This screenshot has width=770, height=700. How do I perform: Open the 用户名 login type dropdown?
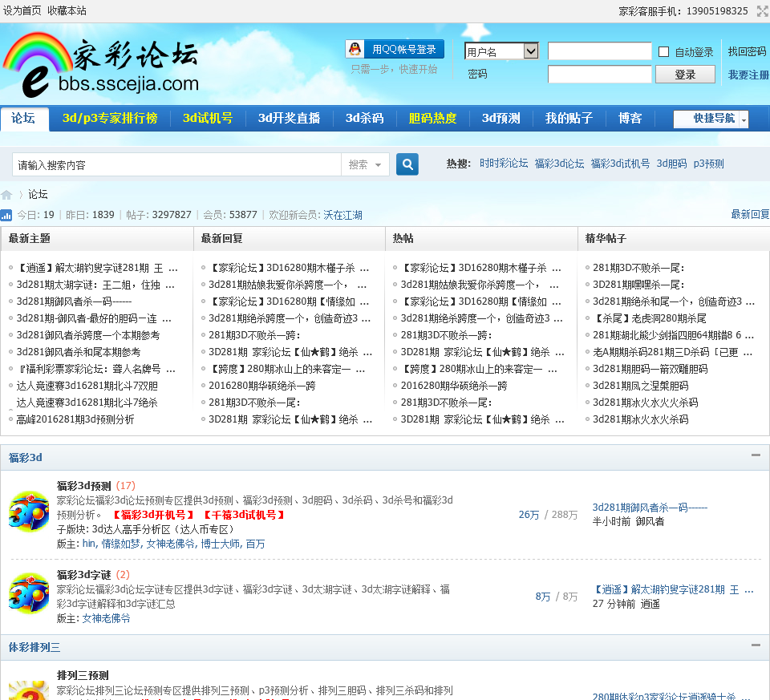pyautogui.click(x=501, y=51)
